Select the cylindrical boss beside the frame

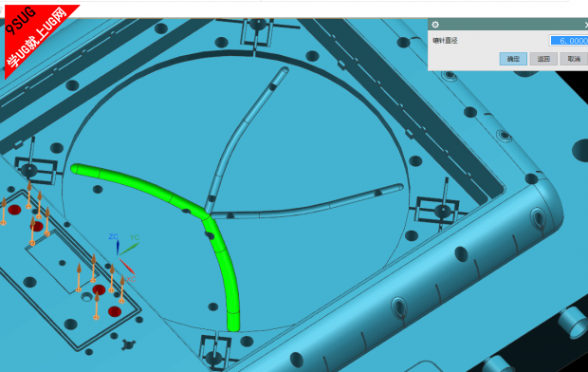tap(573, 321)
